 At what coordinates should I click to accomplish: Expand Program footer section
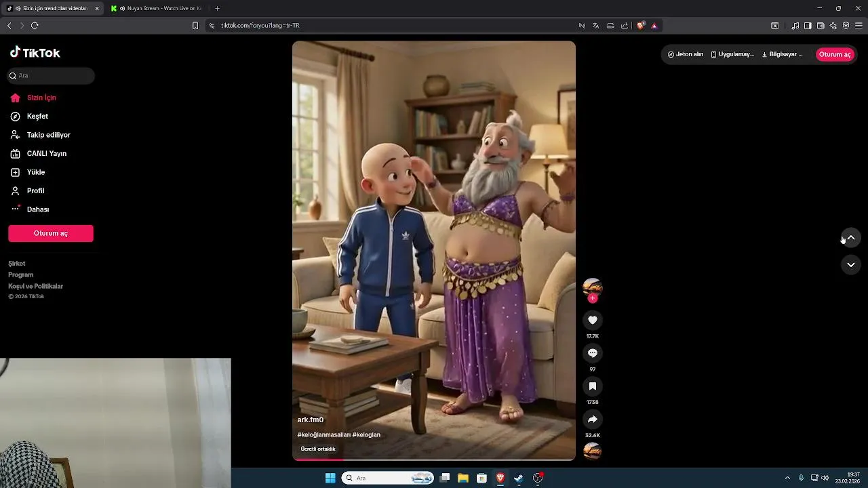(x=20, y=275)
